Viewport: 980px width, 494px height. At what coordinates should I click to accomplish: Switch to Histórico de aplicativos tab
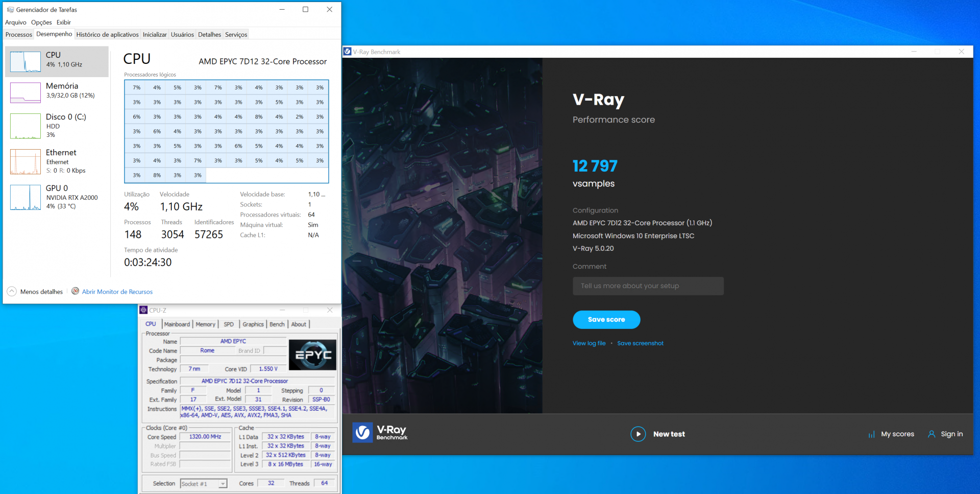pos(107,35)
